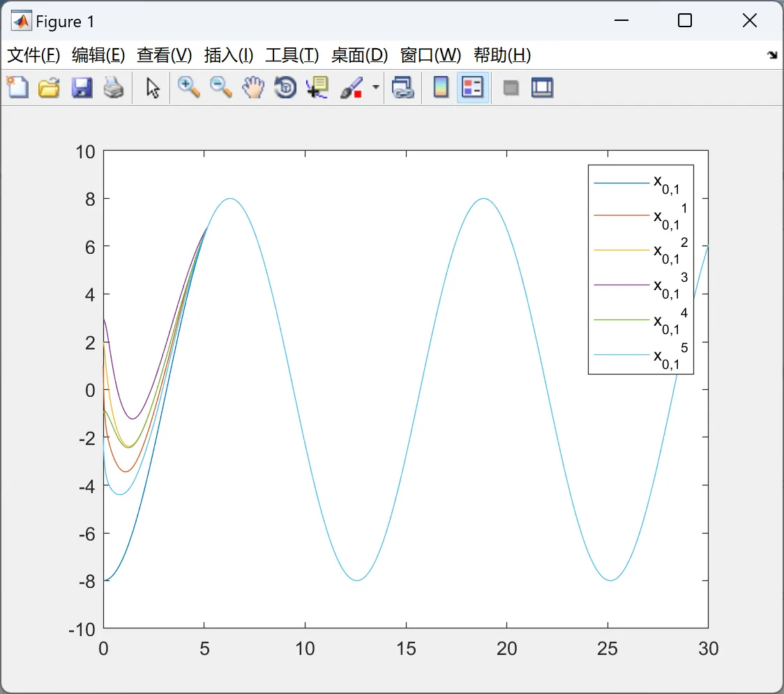
Task: Open the 插入(I) menu
Action: click(228, 55)
